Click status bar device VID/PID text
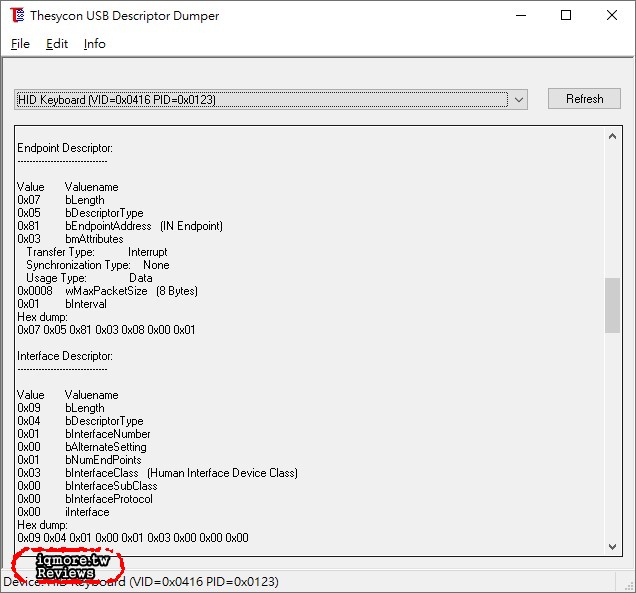The image size is (636, 593). (141, 582)
